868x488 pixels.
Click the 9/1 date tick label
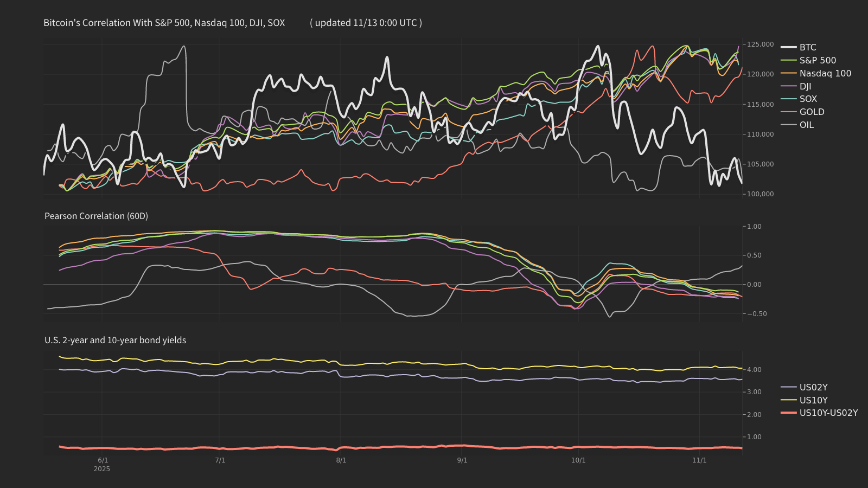pyautogui.click(x=462, y=460)
